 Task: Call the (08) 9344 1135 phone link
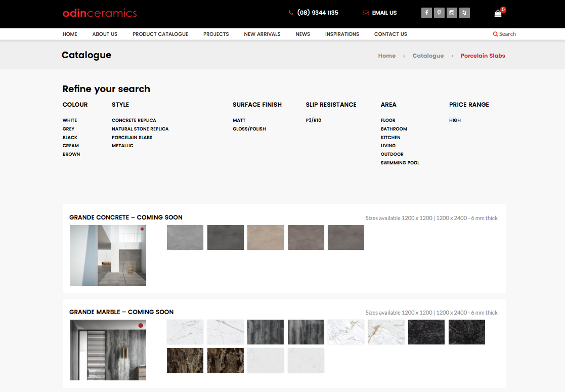click(318, 13)
